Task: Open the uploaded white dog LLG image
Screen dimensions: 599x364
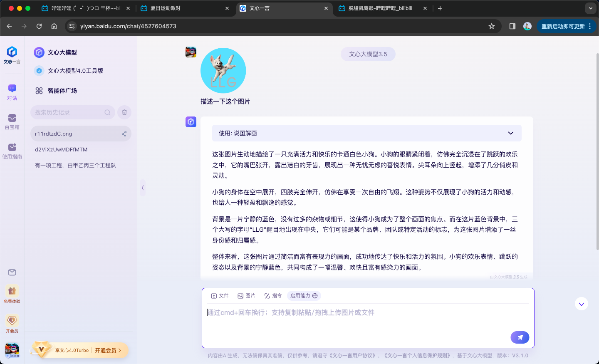Action: pos(223,71)
